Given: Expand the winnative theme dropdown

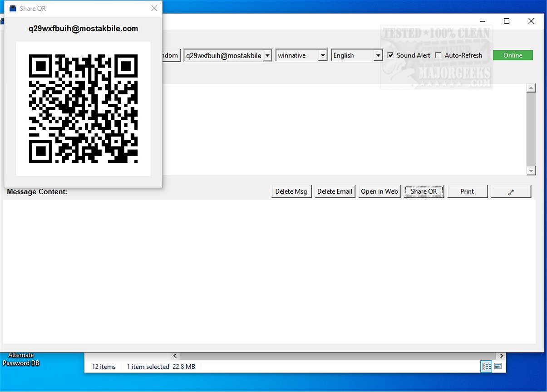Looking at the screenshot, I should pos(322,55).
